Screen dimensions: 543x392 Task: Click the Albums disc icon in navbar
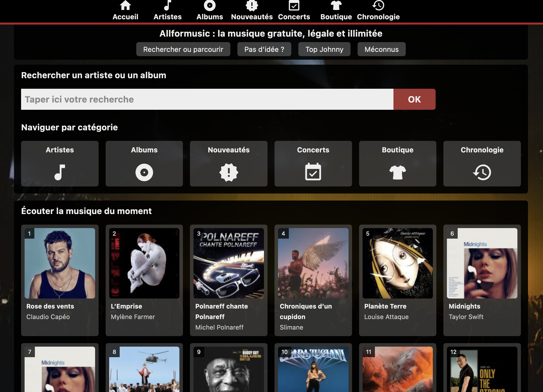tap(210, 6)
